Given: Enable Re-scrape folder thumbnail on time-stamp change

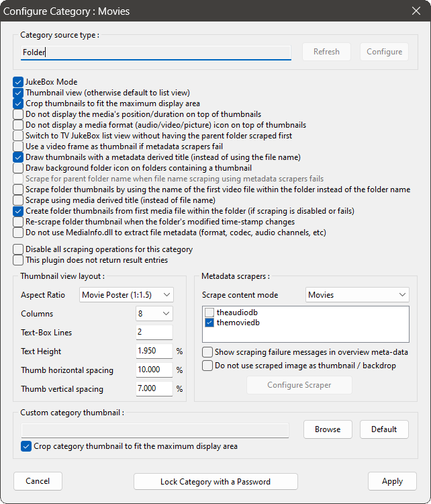Looking at the screenshot, I should pos(18,222).
